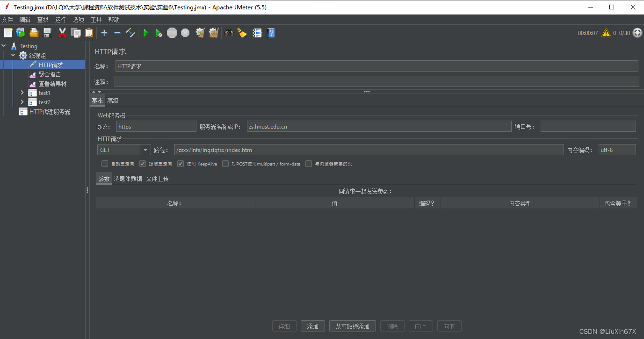Toggle the 自动重定向 checkbox
The image size is (644, 339).
point(105,164)
